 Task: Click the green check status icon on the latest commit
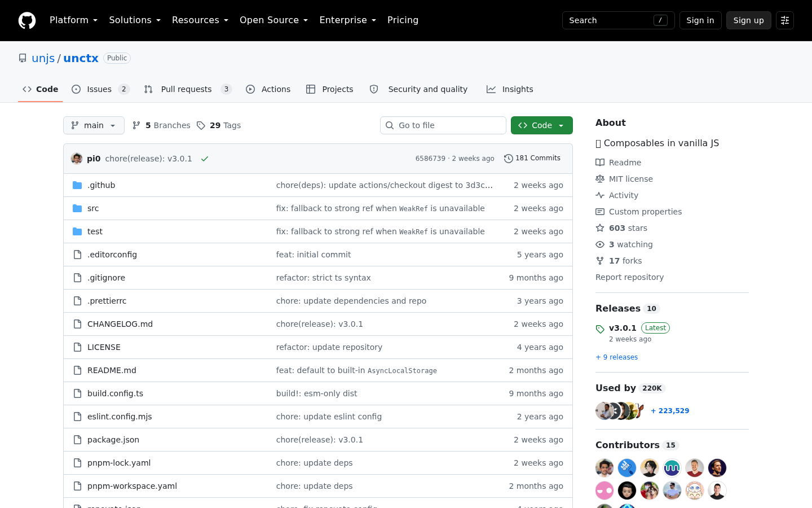point(205,159)
